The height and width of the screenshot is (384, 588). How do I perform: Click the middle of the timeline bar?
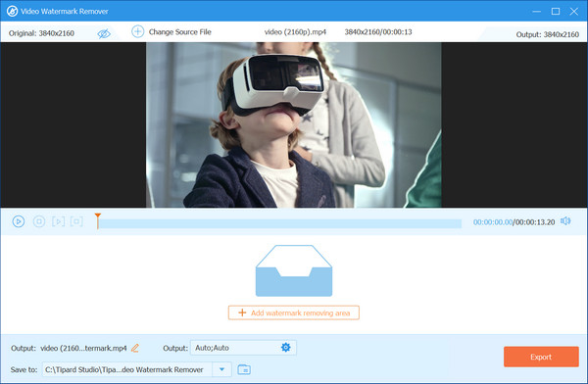279,224
